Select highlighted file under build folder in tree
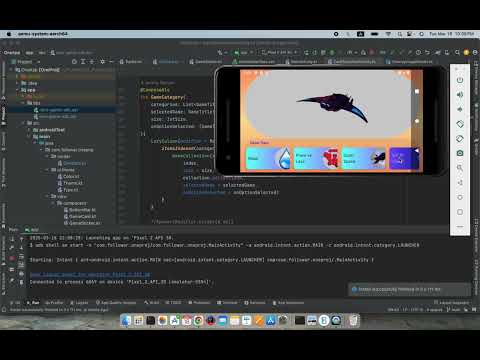This screenshot has width=480, height=360. [x=56, y=110]
